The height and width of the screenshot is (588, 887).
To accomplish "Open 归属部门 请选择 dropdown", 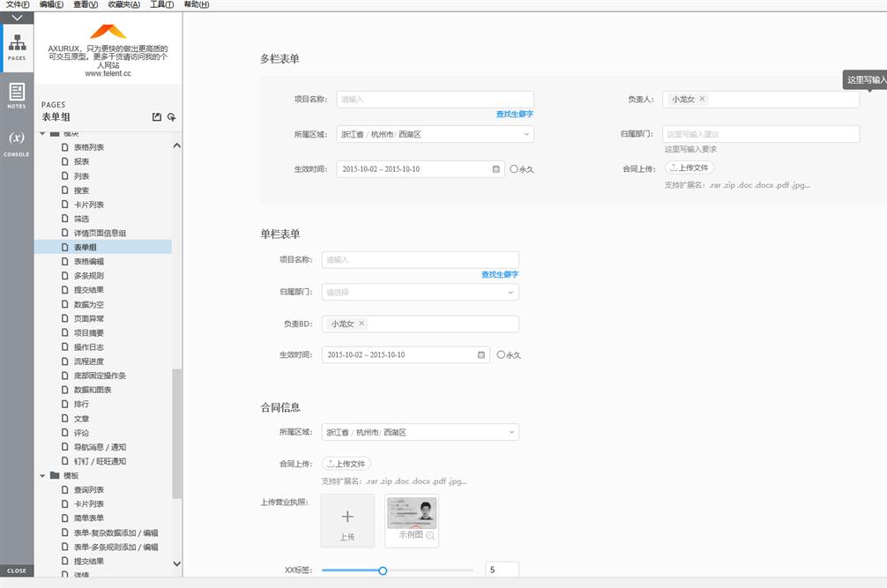I will coord(420,293).
